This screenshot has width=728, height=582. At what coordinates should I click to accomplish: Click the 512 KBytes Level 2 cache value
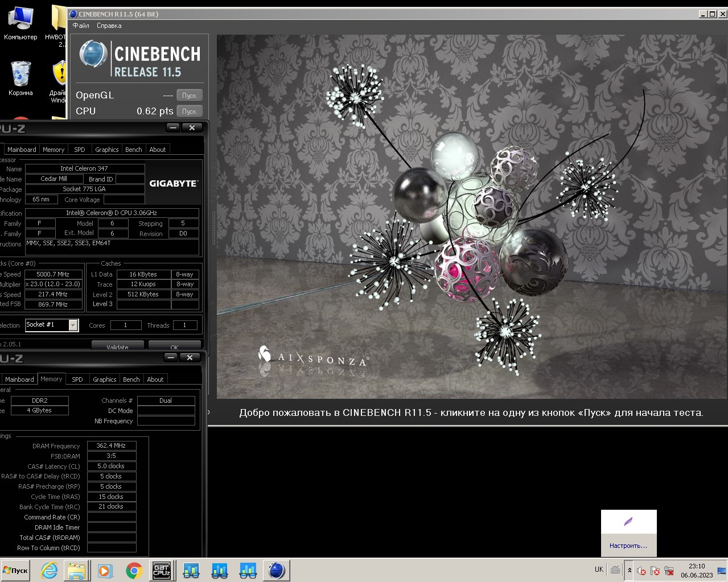(x=143, y=294)
